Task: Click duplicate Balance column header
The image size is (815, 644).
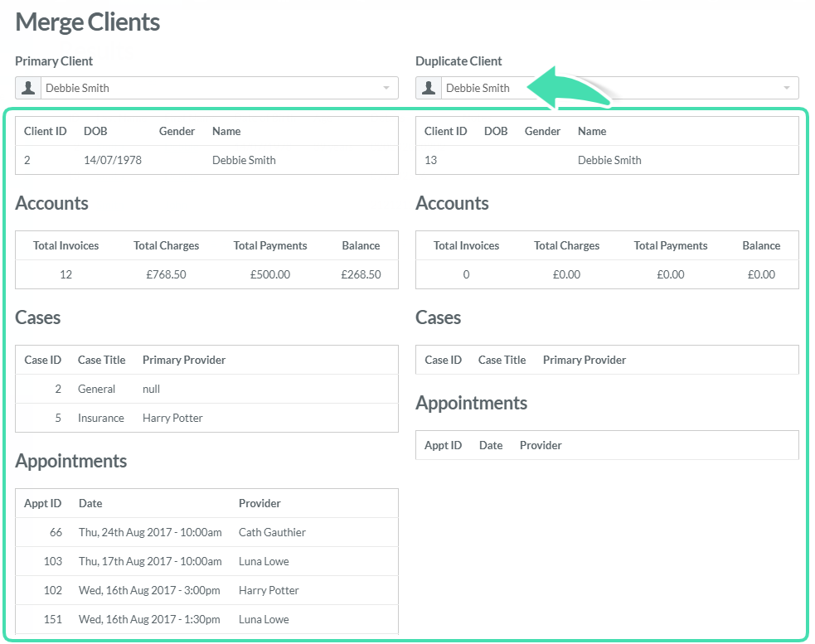Action: [x=761, y=245]
